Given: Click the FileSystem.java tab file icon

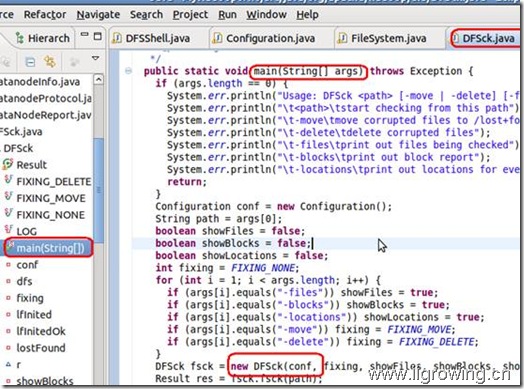Looking at the screenshot, I should [x=342, y=39].
